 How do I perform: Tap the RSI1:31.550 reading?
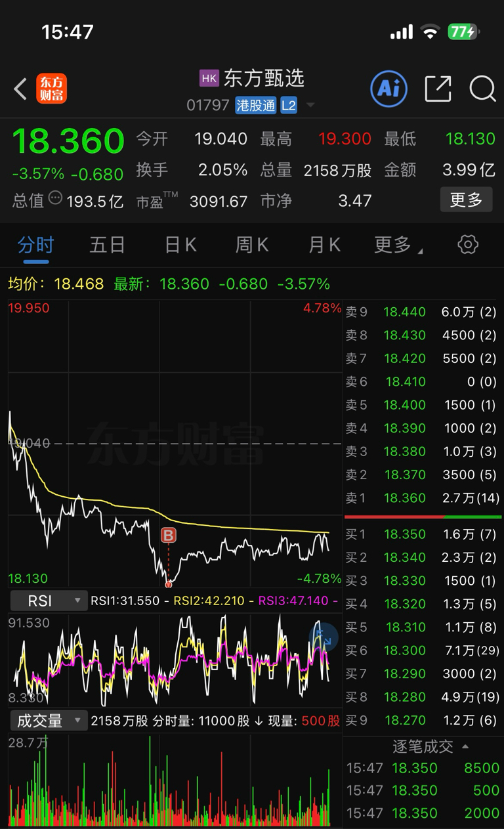click(x=125, y=601)
